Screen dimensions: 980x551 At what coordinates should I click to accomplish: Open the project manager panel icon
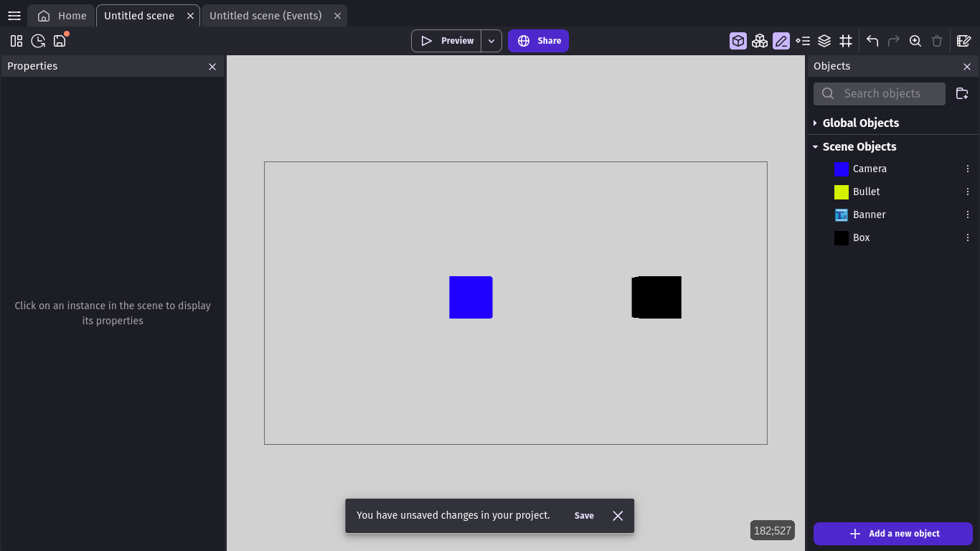pos(17,41)
